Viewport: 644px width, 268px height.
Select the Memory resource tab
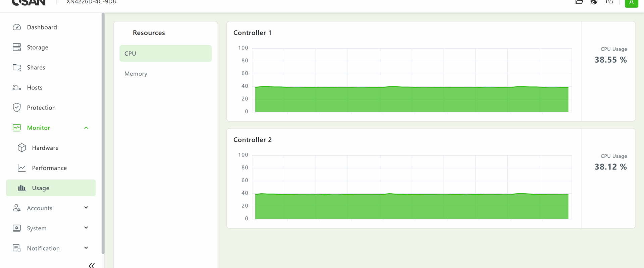click(136, 74)
